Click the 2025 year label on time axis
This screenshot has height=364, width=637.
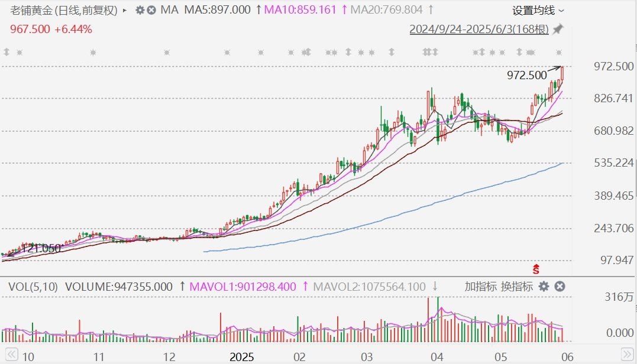pyautogui.click(x=242, y=357)
